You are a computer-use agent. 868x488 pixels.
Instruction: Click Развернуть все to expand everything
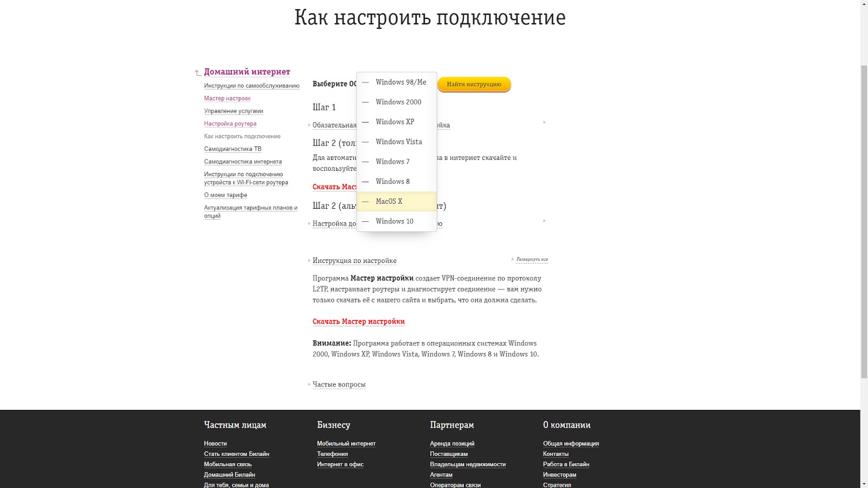click(x=532, y=259)
